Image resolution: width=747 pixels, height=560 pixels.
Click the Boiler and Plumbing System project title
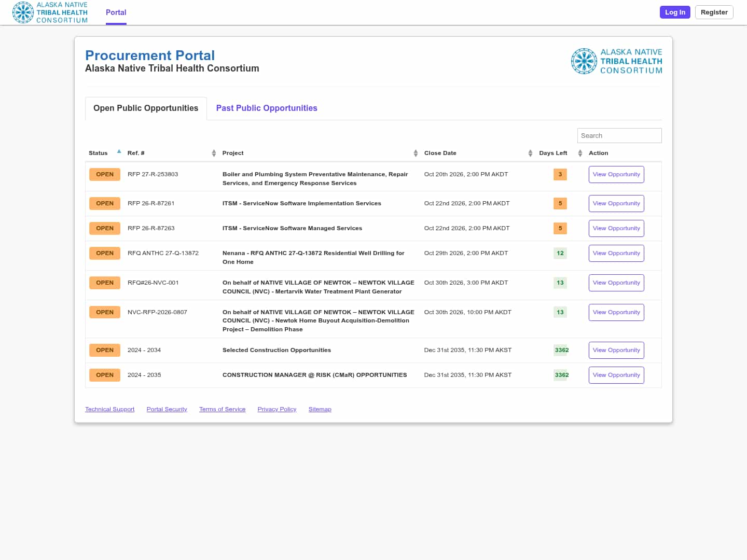coord(315,178)
